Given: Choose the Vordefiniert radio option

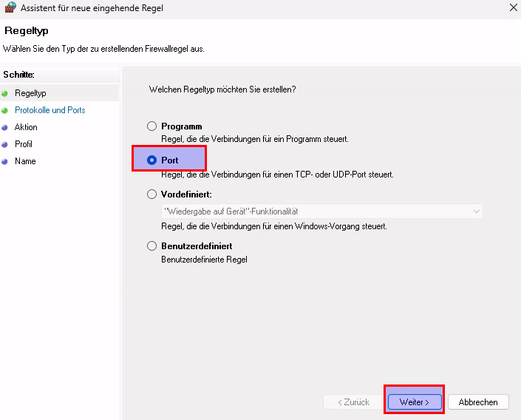Looking at the screenshot, I should pos(152,194).
